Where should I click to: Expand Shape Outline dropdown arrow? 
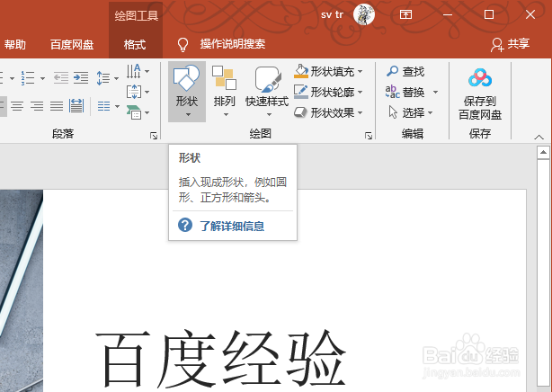(361, 93)
